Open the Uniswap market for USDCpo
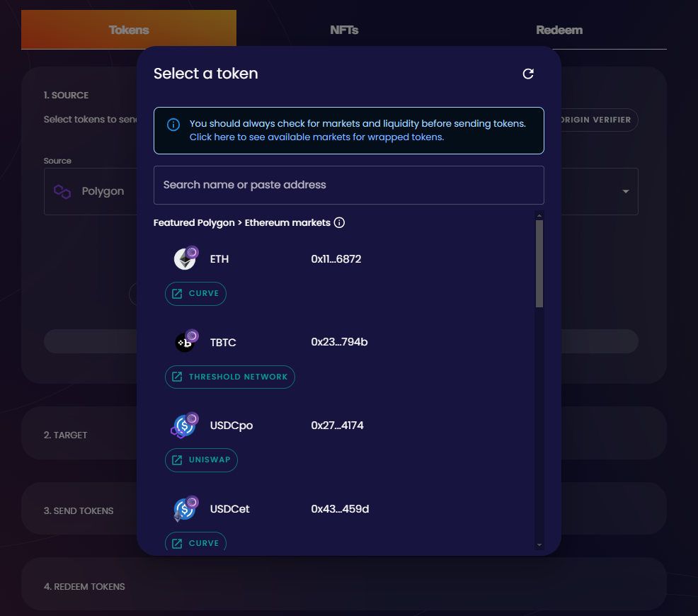This screenshot has height=616, width=698. click(x=202, y=460)
